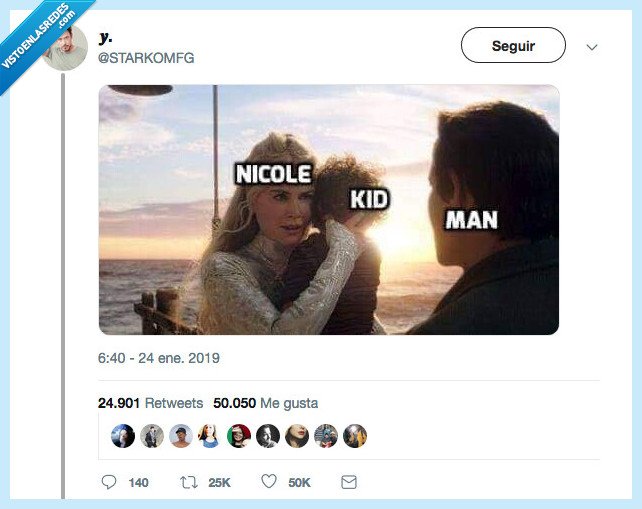642x509 pixels.
Task: Open the @STARKOMFG handle link
Action: [146, 58]
